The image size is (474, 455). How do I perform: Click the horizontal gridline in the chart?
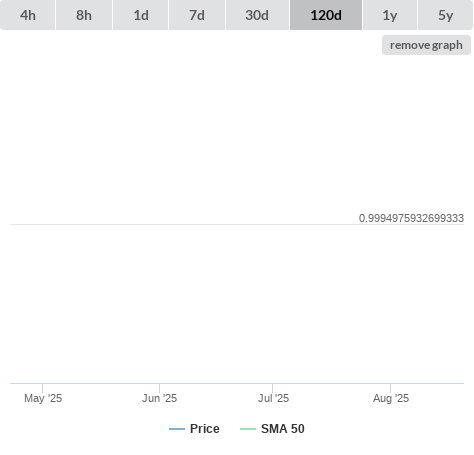click(237, 224)
